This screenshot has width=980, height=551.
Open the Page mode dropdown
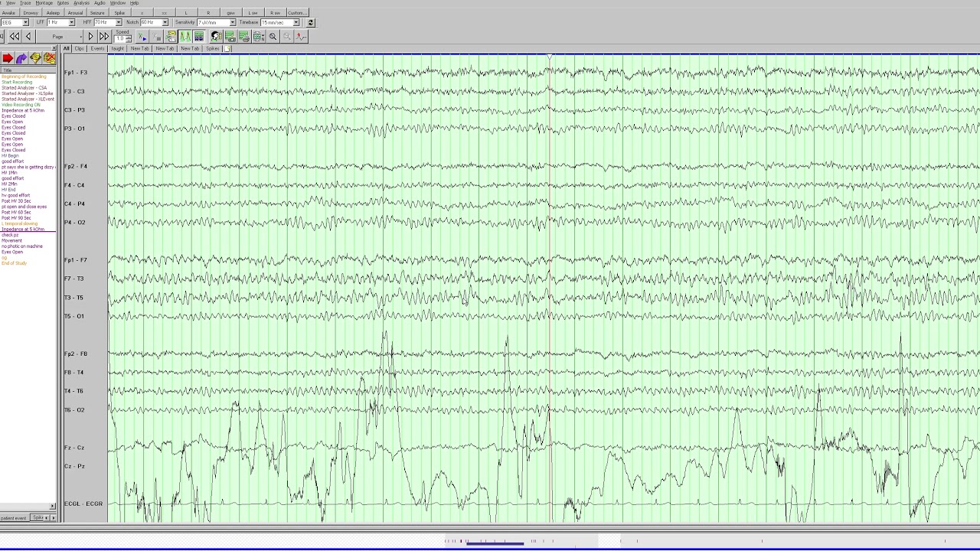(59, 37)
